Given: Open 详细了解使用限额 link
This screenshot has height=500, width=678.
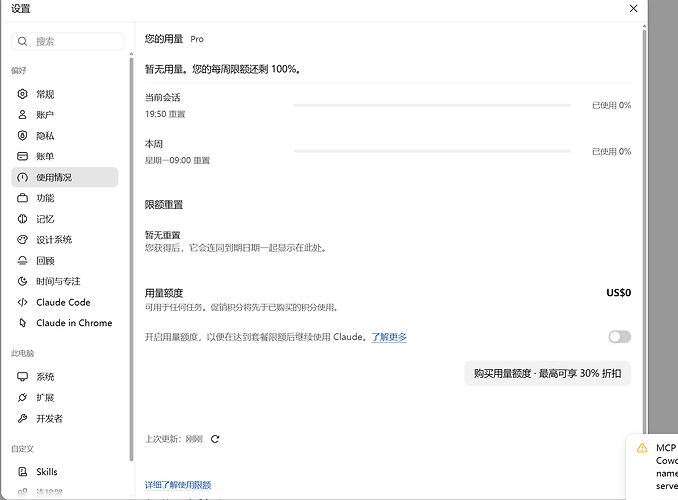Looking at the screenshot, I should pyautogui.click(x=178, y=485).
